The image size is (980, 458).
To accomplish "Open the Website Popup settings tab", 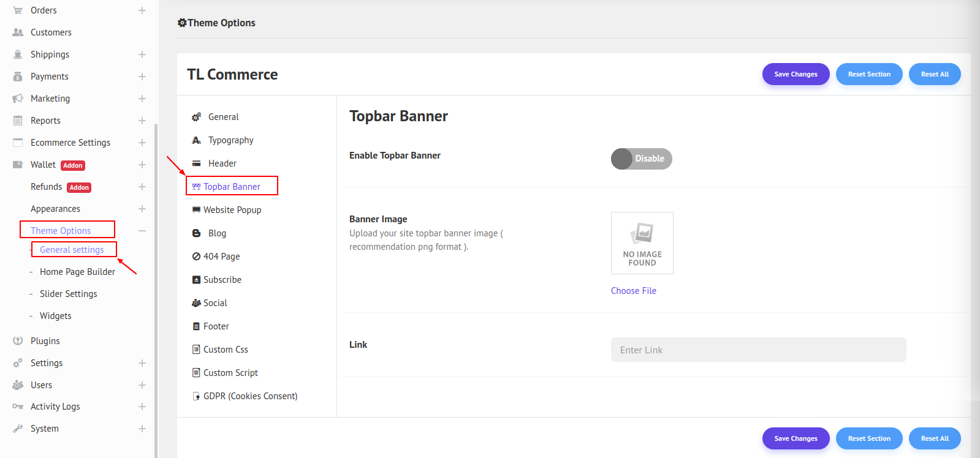I will pyautogui.click(x=232, y=210).
